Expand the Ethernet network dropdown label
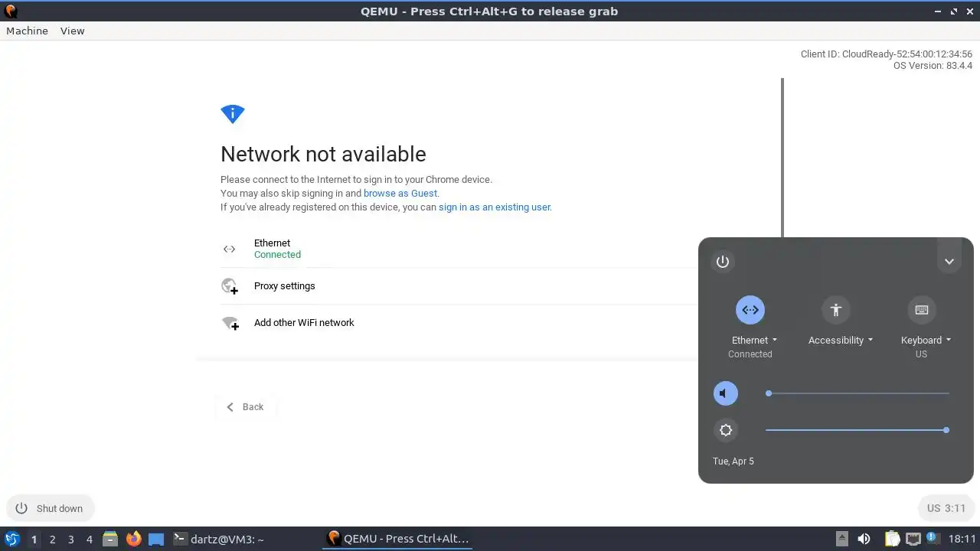Viewport: 980px width, 551px height. click(x=754, y=340)
